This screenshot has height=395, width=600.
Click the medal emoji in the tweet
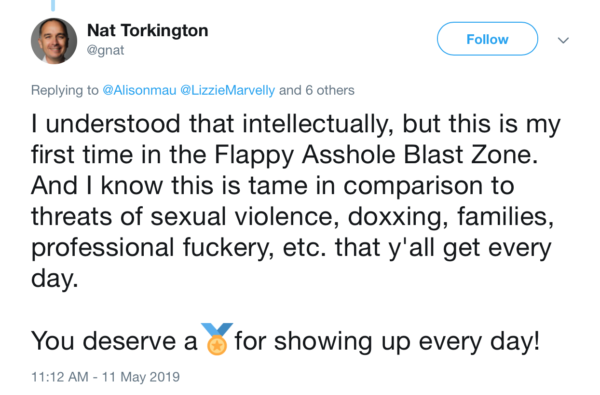pyautogui.click(x=217, y=339)
